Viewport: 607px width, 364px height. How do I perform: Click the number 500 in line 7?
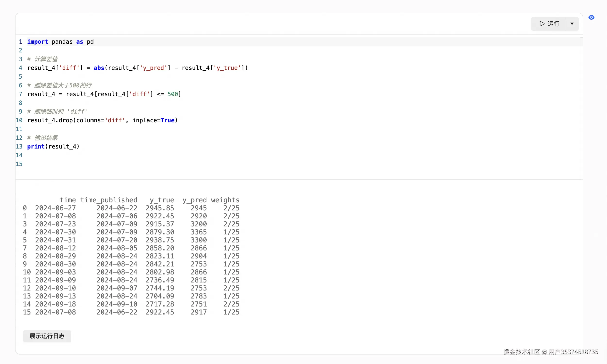pos(172,94)
